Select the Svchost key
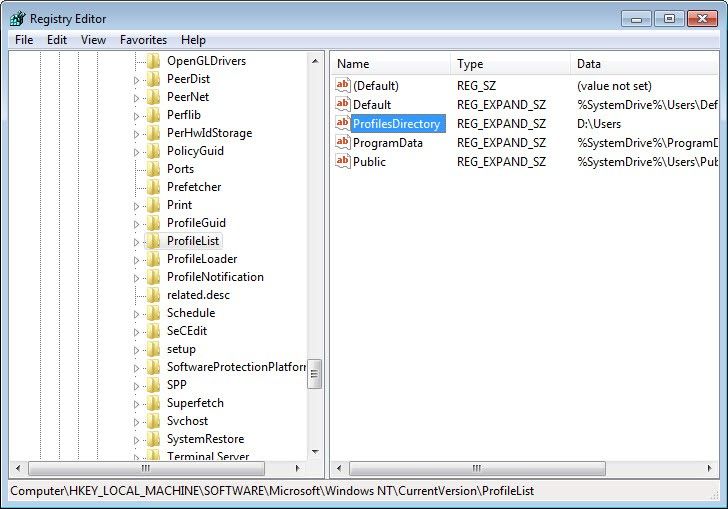728x509 pixels. 187,421
